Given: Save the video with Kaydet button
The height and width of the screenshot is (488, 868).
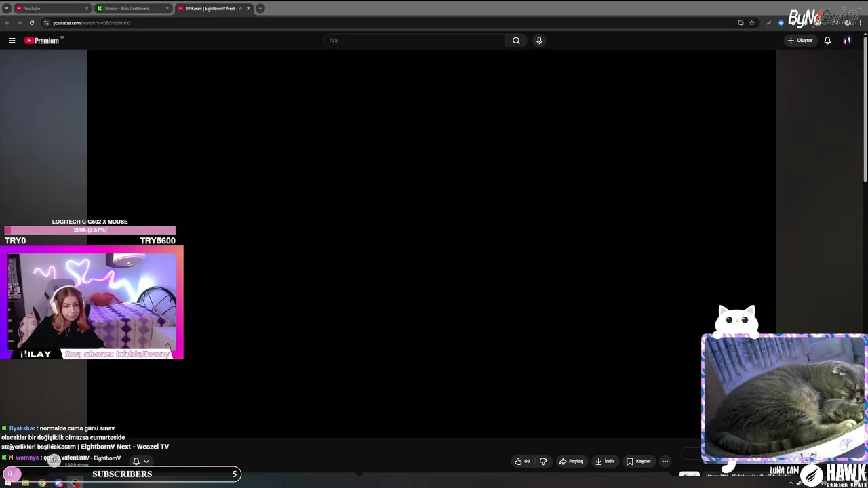Looking at the screenshot, I should [x=639, y=462].
